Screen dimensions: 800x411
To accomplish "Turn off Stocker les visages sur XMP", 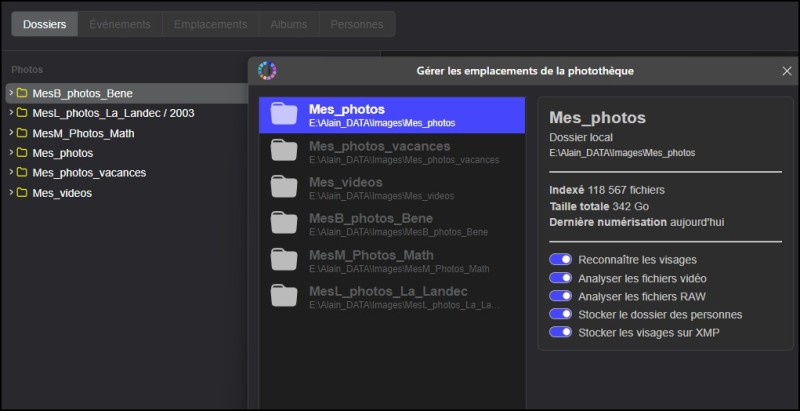I will click(x=560, y=332).
